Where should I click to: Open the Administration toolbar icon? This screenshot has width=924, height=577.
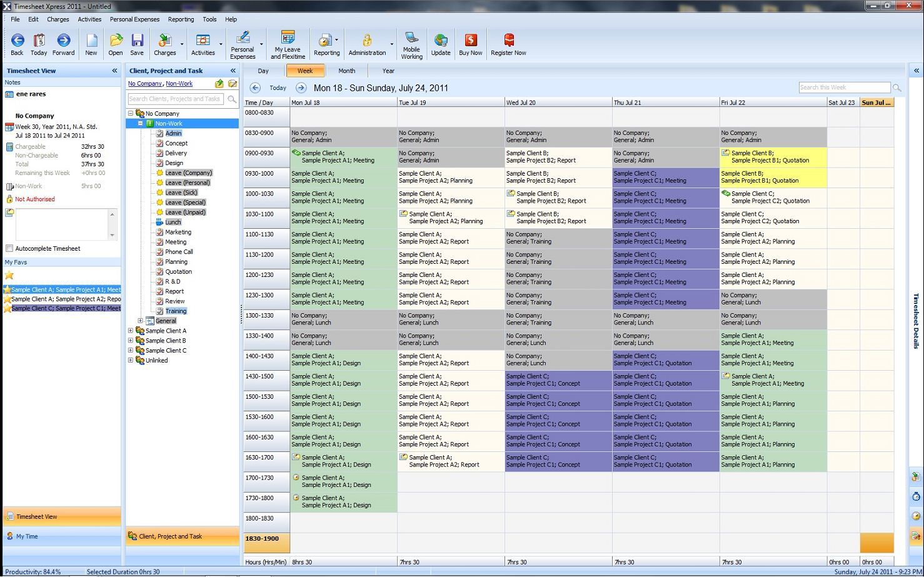[x=367, y=44]
